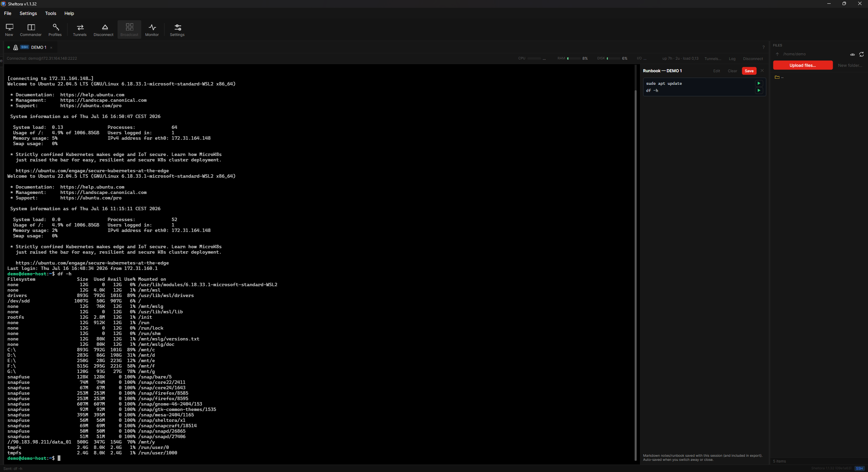This screenshot has width=868, height=472.
Task: Open the Tunnels toolbar icon
Action: pos(80,29)
